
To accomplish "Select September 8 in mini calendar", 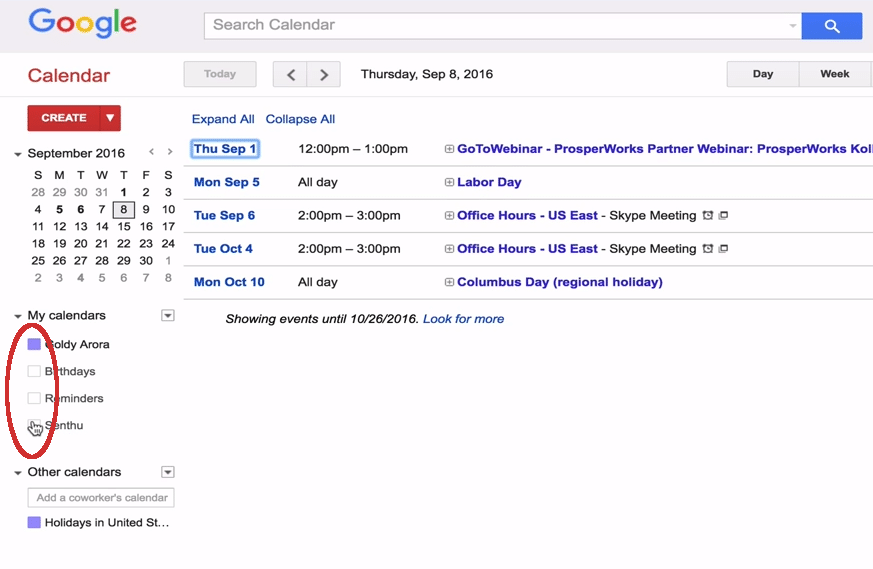I will pyautogui.click(x=124, y=209).
